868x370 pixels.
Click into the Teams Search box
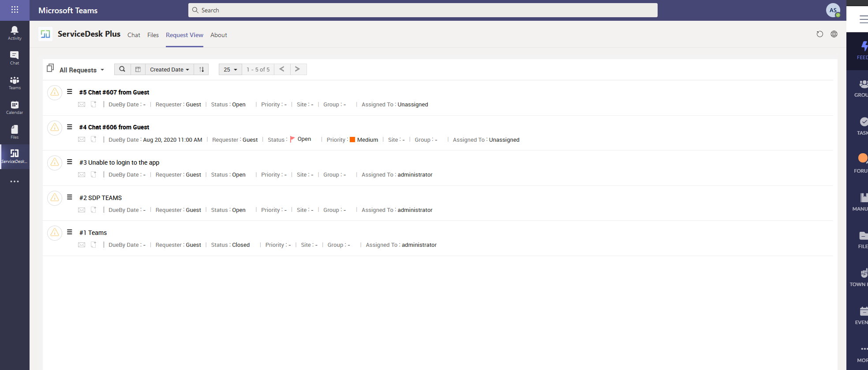pos(423,10)
